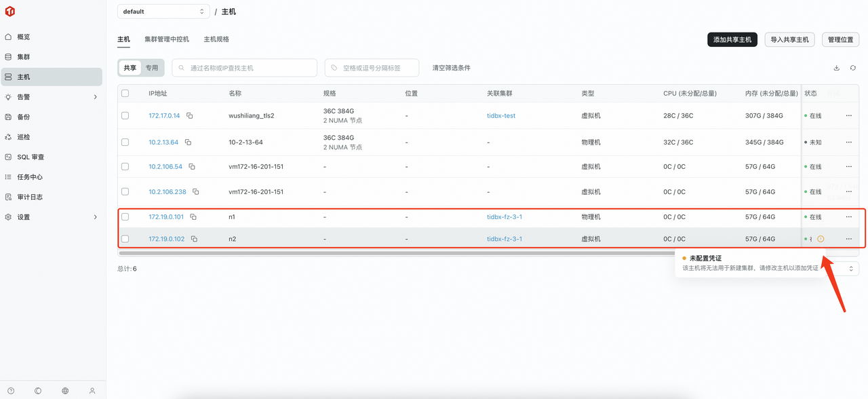Select the checkbox for host 10.2.13.64
Viewport: 868px width, 399px height.
click(x=125, y=142)
